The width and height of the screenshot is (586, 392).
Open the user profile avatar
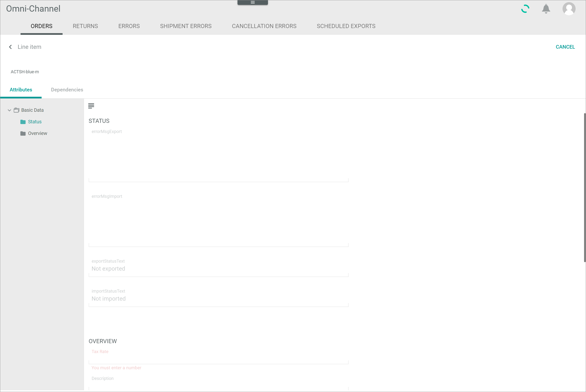coord(569,9)
